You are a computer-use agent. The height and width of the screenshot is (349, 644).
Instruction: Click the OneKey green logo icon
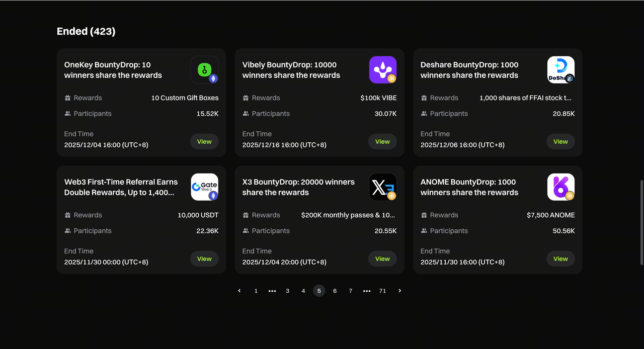(x=204, y=69)
